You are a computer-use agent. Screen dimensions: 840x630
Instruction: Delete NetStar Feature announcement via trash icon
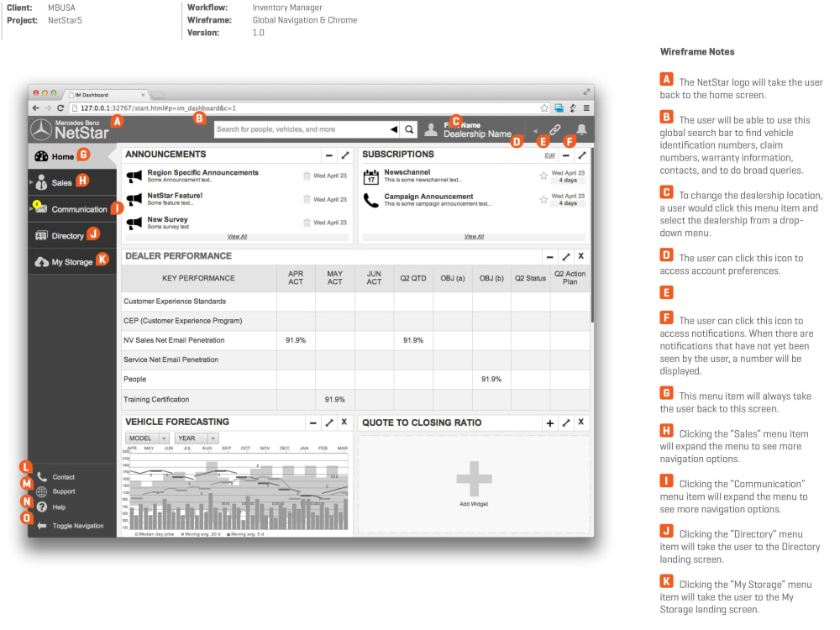307,199
